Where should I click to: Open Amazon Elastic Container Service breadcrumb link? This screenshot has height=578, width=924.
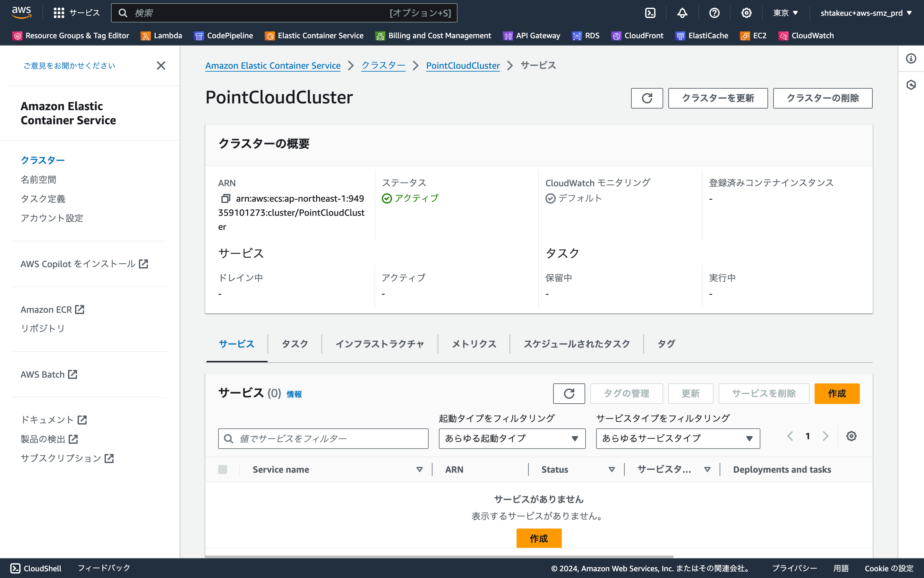[273, 66]
